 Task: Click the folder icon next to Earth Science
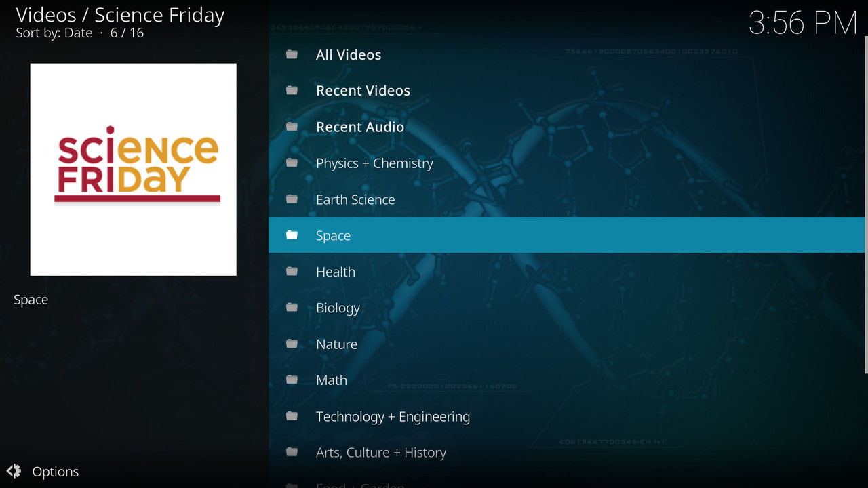click(292, 199)
